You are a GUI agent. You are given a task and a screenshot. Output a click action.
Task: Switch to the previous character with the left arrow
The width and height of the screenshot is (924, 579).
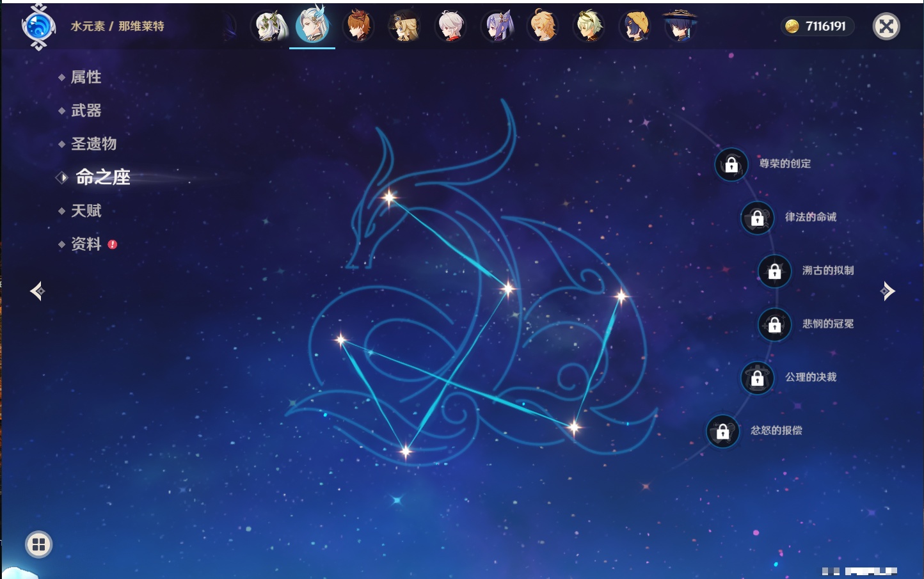click(x=37, y=291)
